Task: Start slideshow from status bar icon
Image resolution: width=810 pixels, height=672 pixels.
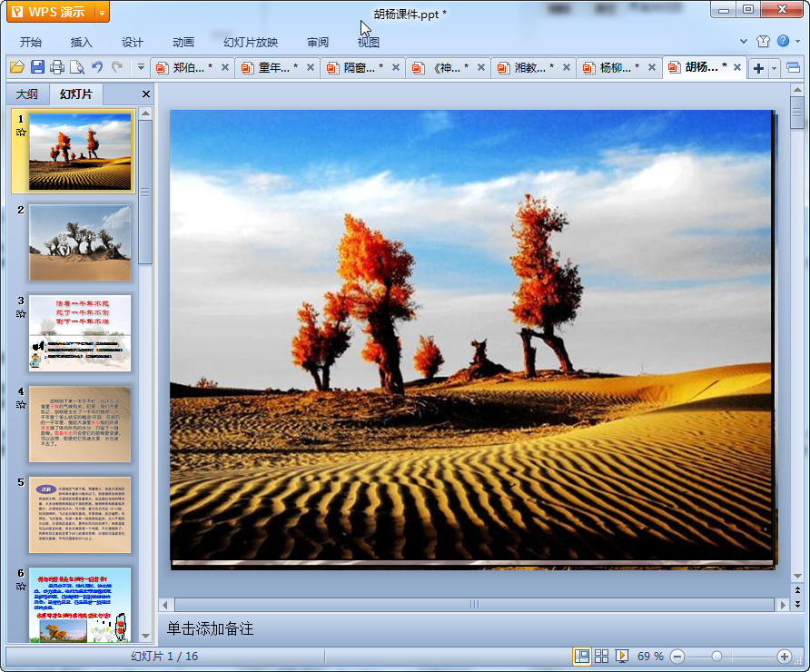Action: pos(622,657)
